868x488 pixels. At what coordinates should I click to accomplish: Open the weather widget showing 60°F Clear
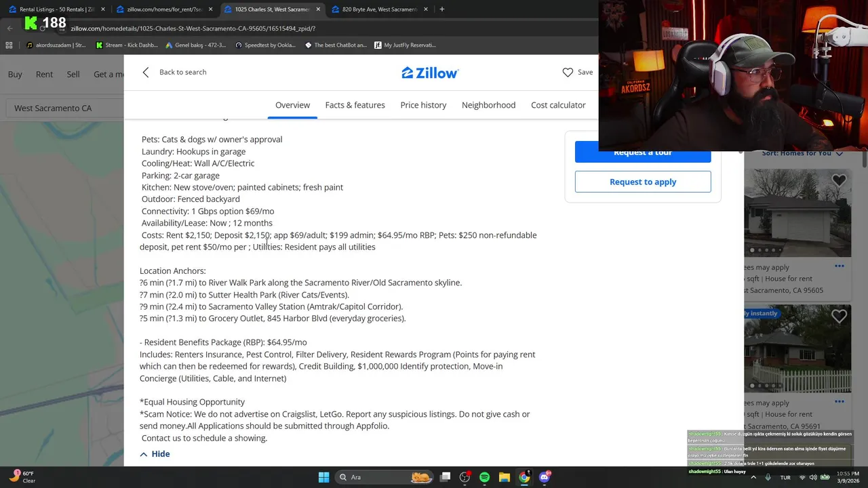[x=22, y=477]
